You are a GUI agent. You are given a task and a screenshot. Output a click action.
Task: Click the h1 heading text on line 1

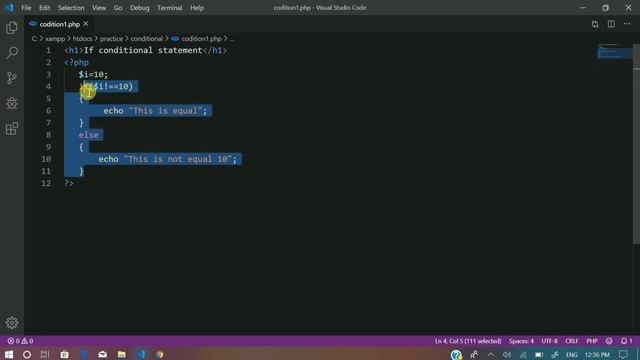coord(143,50)
